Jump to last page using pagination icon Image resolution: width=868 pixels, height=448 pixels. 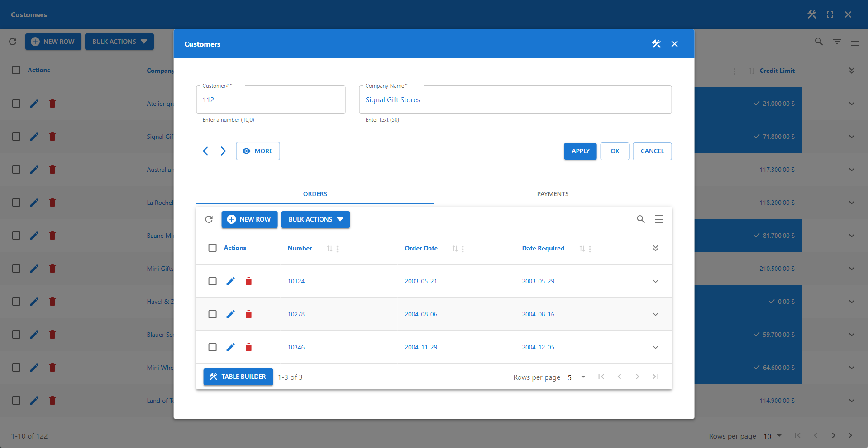click(x=655, y=377)
